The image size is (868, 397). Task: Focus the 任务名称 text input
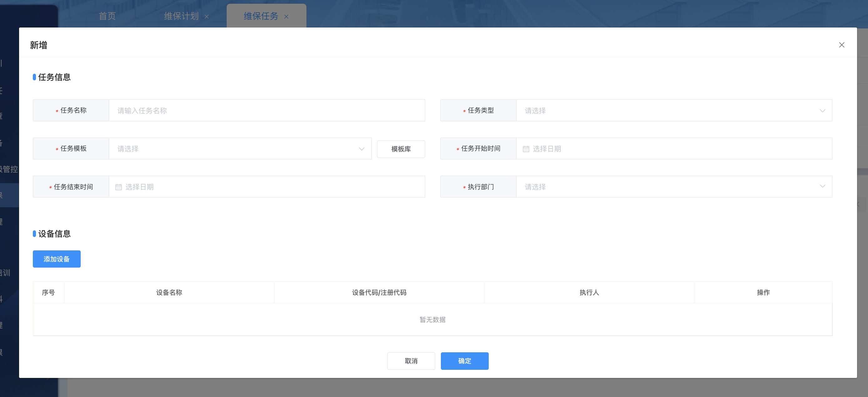click(266, 110)
